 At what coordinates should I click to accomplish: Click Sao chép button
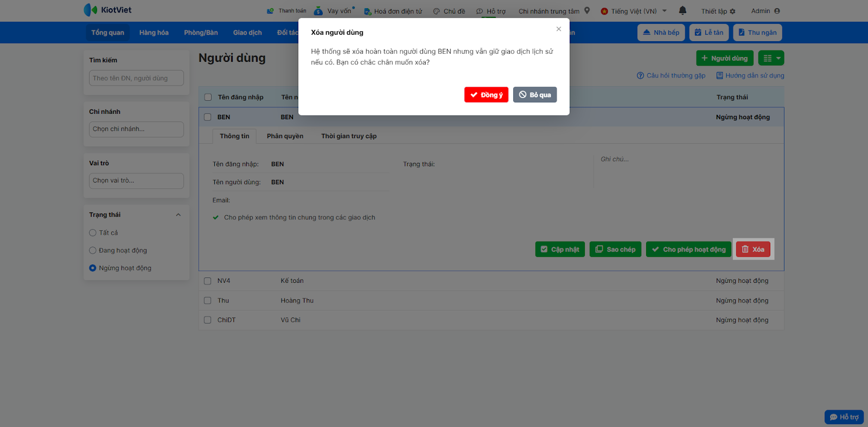coord(615,249)
